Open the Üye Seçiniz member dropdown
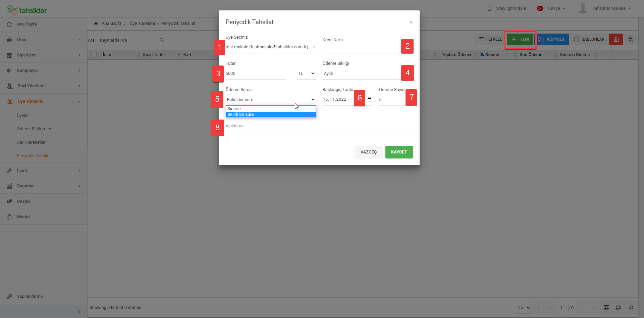Image resolution: width=644 pixels, height=318 pixels. [x=271, y=47]
